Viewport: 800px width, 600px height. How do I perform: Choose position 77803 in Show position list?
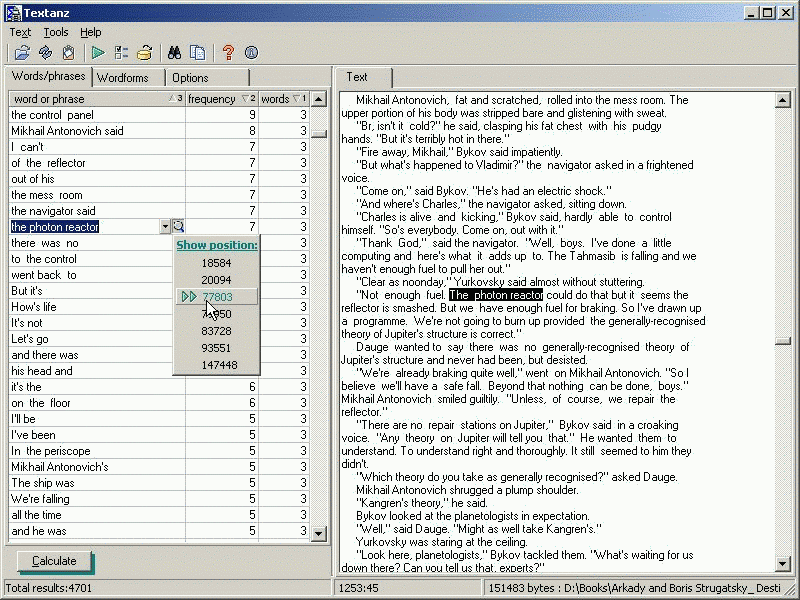pos(217,296)
